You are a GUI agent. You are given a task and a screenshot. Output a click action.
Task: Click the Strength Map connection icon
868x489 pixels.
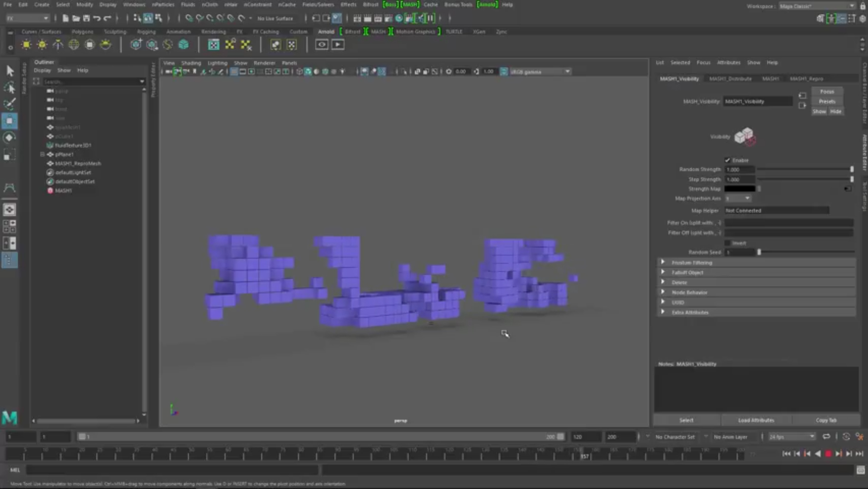point(847,189)
